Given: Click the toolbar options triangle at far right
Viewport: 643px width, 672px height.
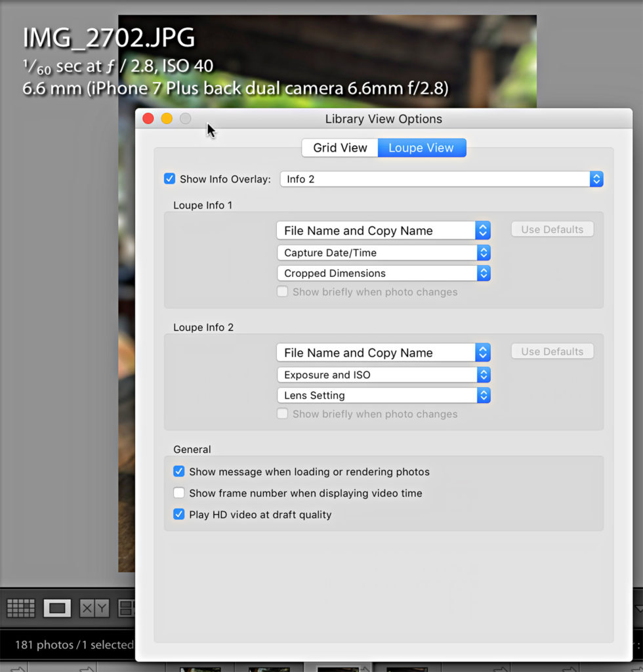Looking at the screenshot, I should tap(638, 608).
